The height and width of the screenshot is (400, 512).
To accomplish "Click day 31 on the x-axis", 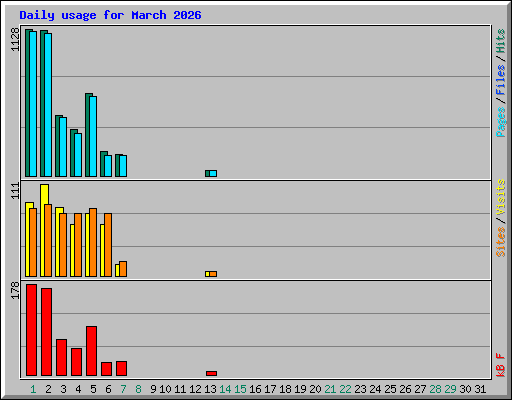I will (480, 389).
